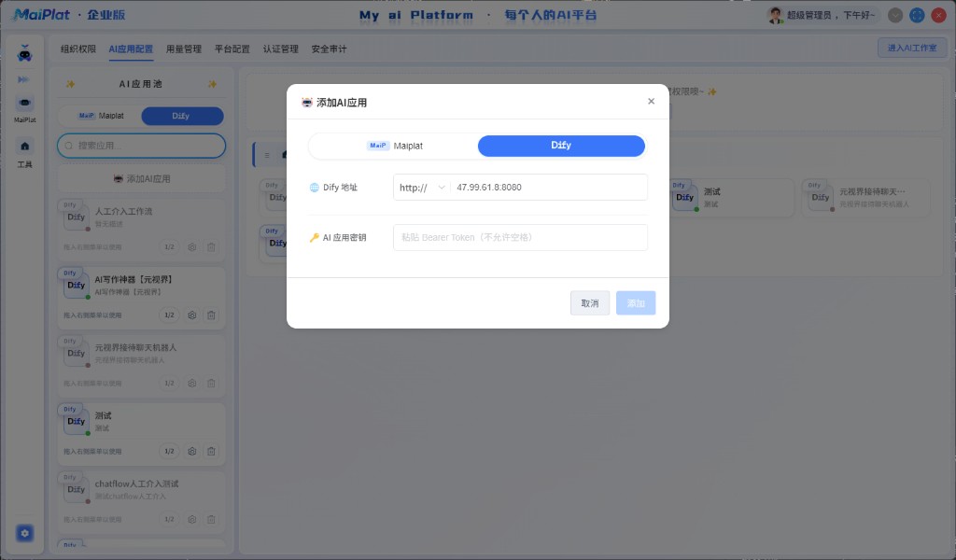Viewport: 956px width, 560px height.
Task: Click the AI 应用密钥 label
Action: (344, 238)
